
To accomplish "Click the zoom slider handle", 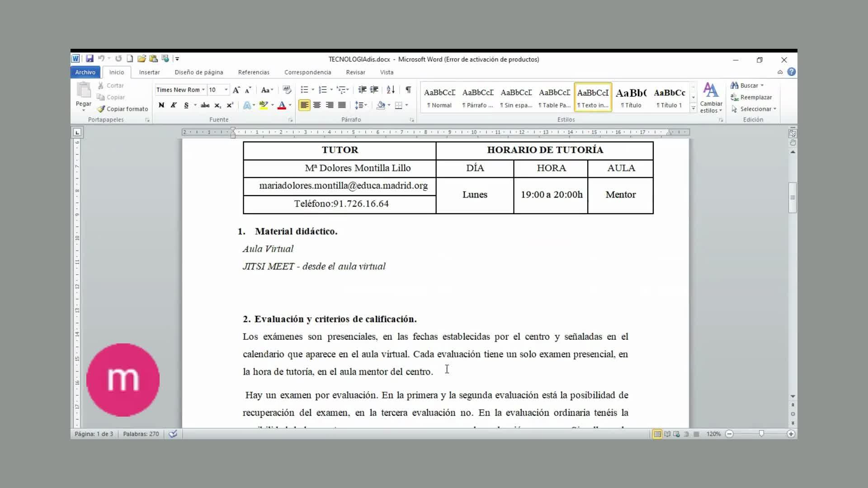I will point(761,434).
